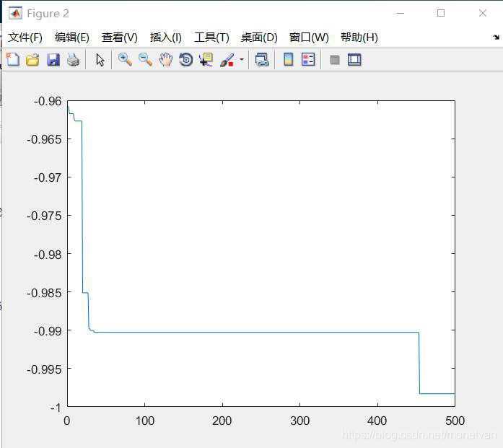This screenshot has width=503, height=448.
Task: Click the y-axis label -0.99
Action: [x=48, y=331]
